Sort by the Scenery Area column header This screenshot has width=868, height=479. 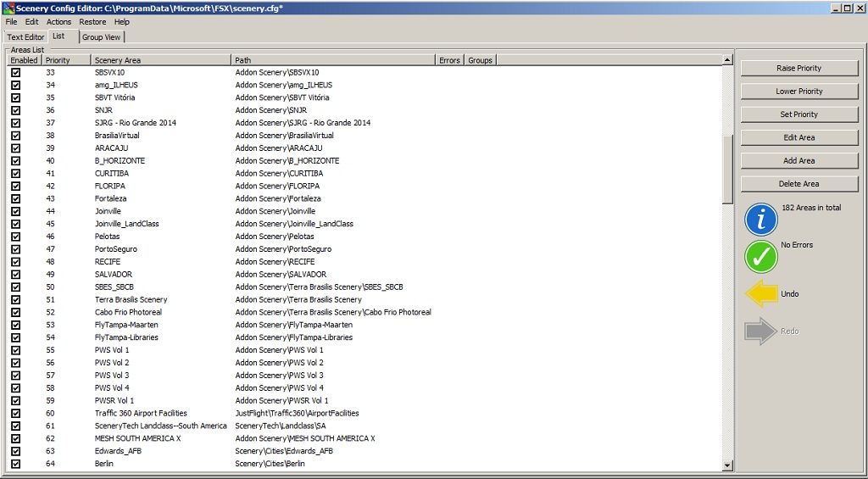pyautogui.click(x=161, y=60)
